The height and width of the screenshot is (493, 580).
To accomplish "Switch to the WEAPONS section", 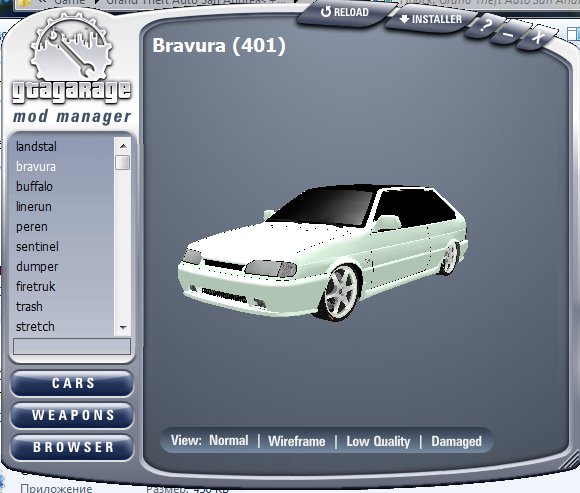I will tap(72, 415).
